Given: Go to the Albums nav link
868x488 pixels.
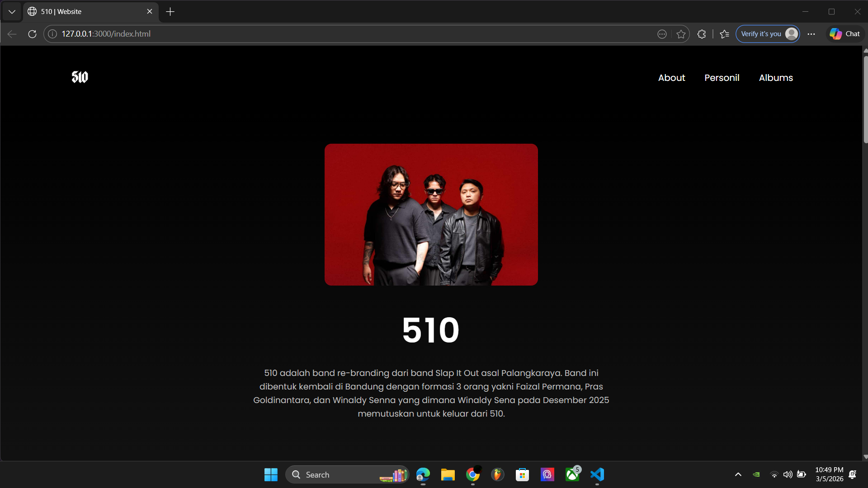Looking at the screenshot, I should [776, 78].
